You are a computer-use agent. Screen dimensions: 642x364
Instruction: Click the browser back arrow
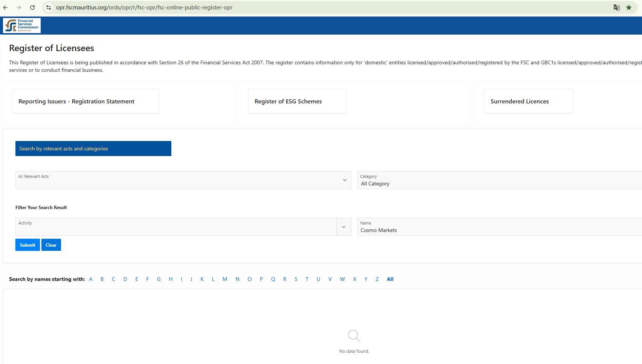click(6, 8)
